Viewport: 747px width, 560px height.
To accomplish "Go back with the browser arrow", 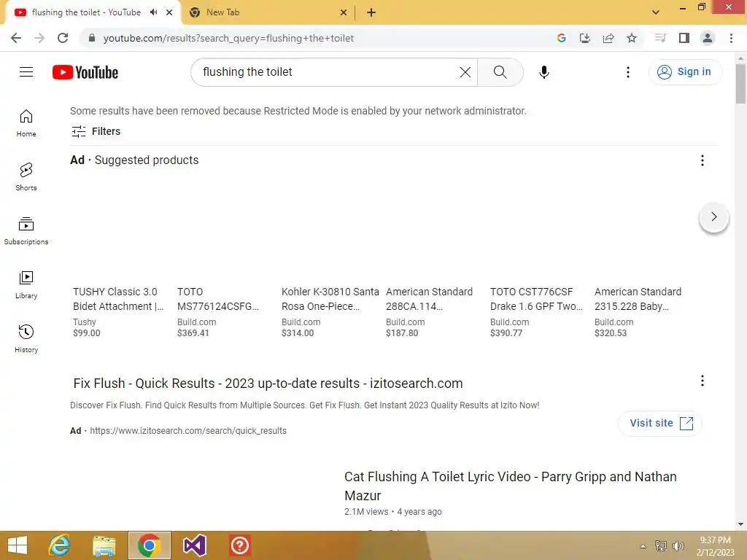I will click(x=16, y=38).
